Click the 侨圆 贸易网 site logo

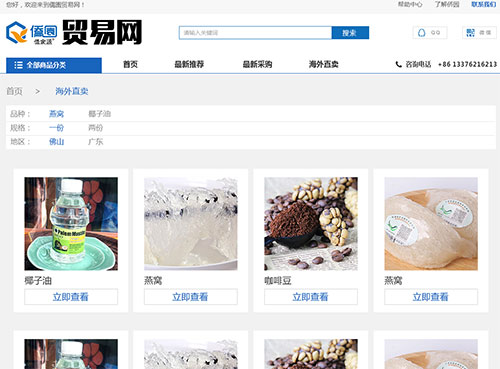pyautogui.click(x=74, y=32)
